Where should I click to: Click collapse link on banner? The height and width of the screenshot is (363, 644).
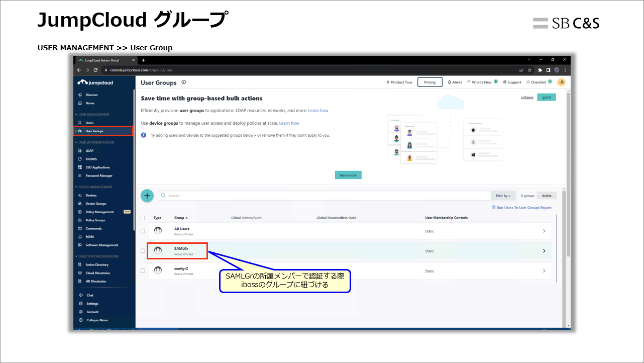pos(527,98)
